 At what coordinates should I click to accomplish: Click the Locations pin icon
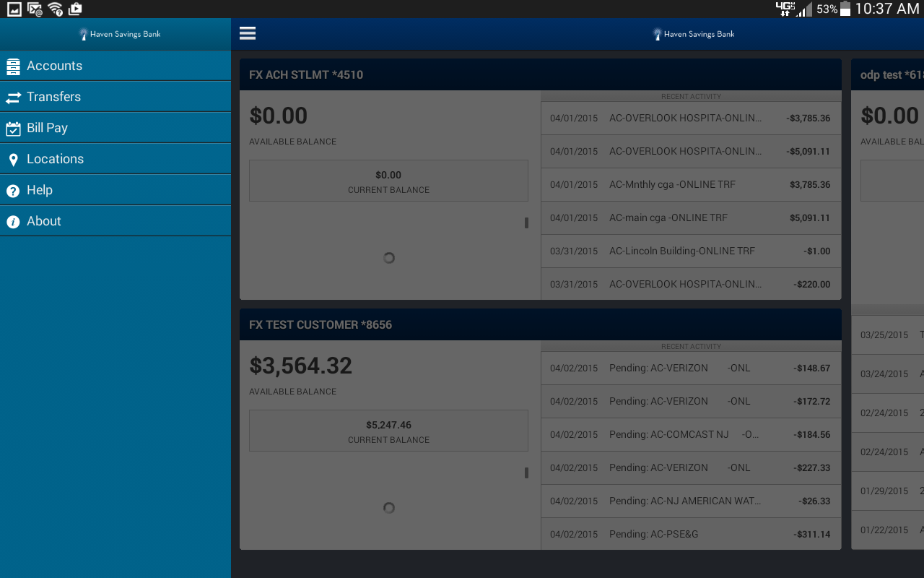coord(13,160)
